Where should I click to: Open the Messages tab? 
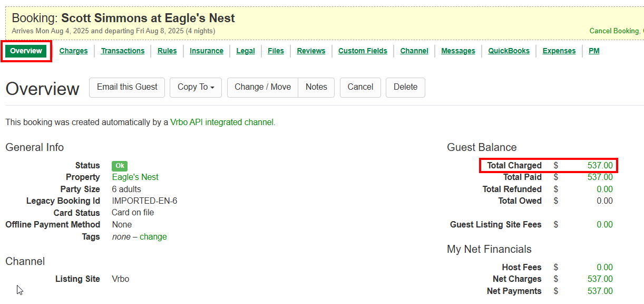[458, 51]
